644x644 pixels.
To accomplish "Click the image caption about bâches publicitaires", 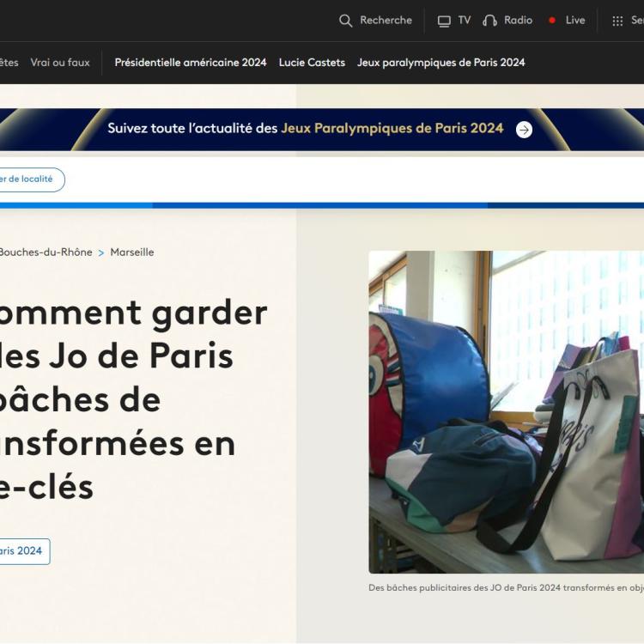I will pos(506,587).
